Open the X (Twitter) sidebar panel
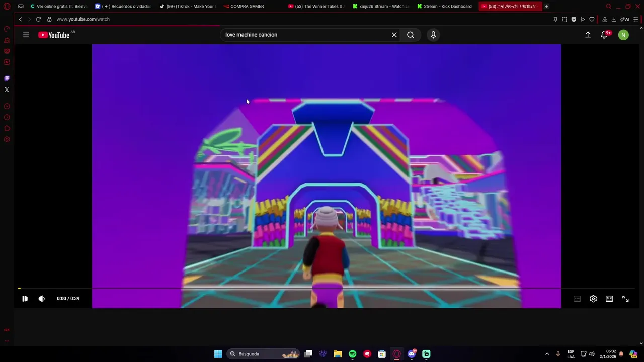The image size is (644, 362). tap(7, 89)
